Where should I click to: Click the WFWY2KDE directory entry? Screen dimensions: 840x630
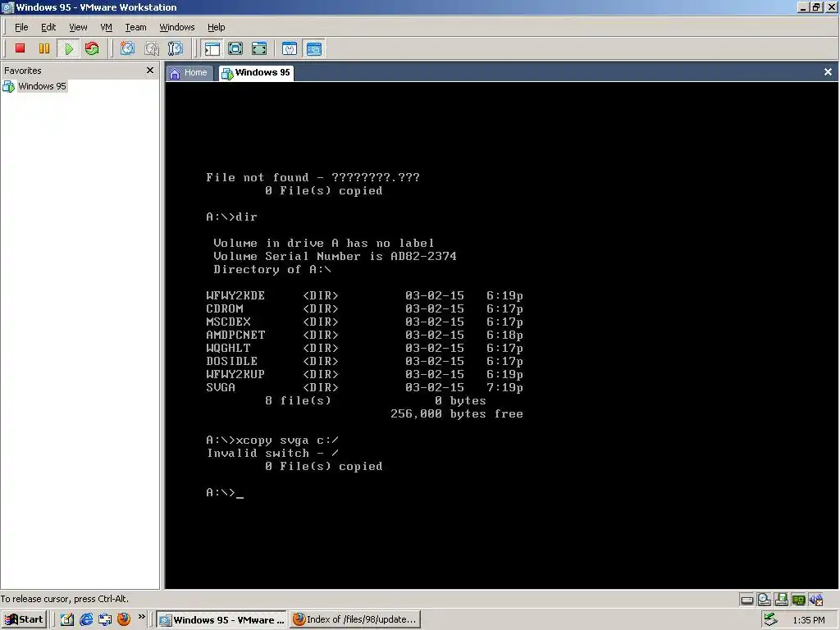click(x=364, y=295)
